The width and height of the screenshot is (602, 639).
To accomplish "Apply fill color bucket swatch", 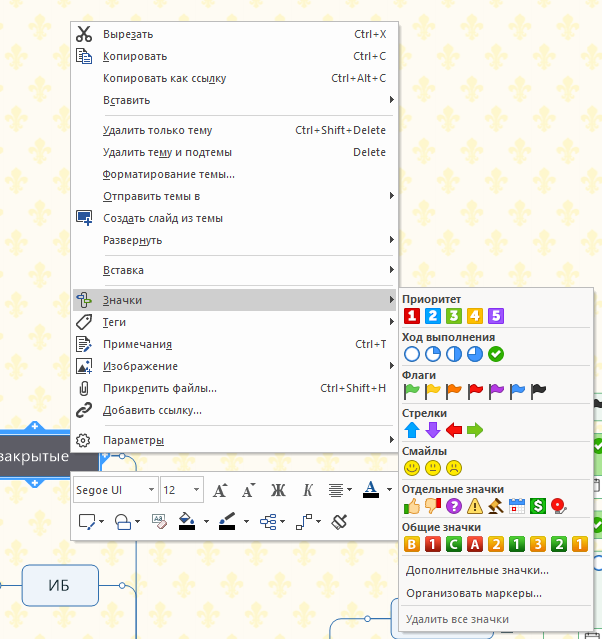I will 187,521.
